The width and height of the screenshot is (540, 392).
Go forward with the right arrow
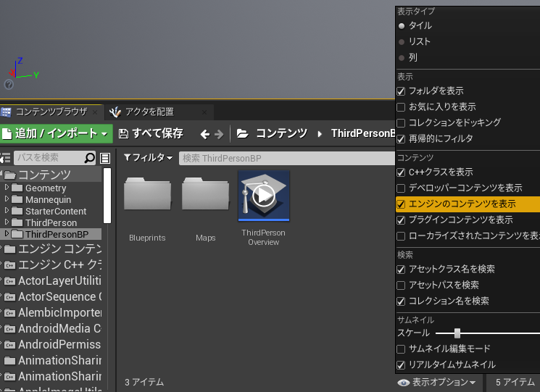point(219,134)
